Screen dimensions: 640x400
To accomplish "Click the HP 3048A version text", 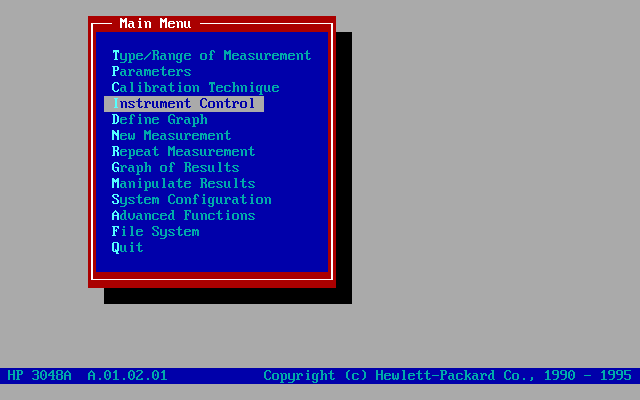I will click(87, 376).
